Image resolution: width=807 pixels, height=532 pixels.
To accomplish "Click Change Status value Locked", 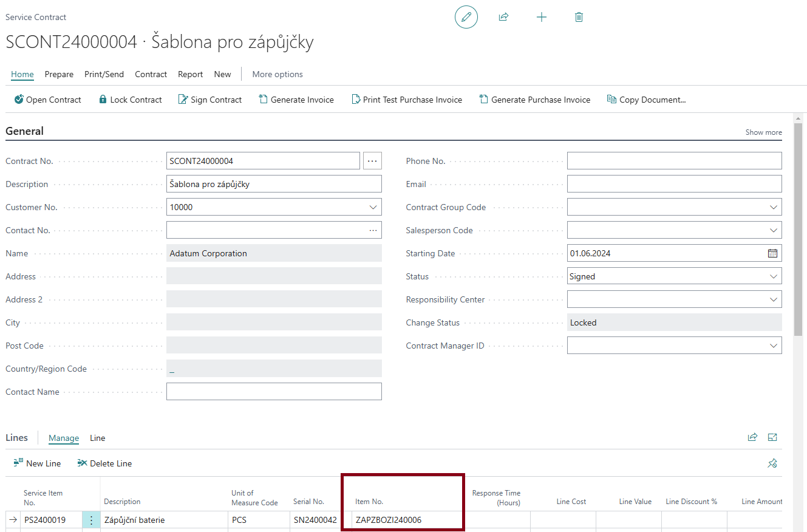I will point(674,322).
